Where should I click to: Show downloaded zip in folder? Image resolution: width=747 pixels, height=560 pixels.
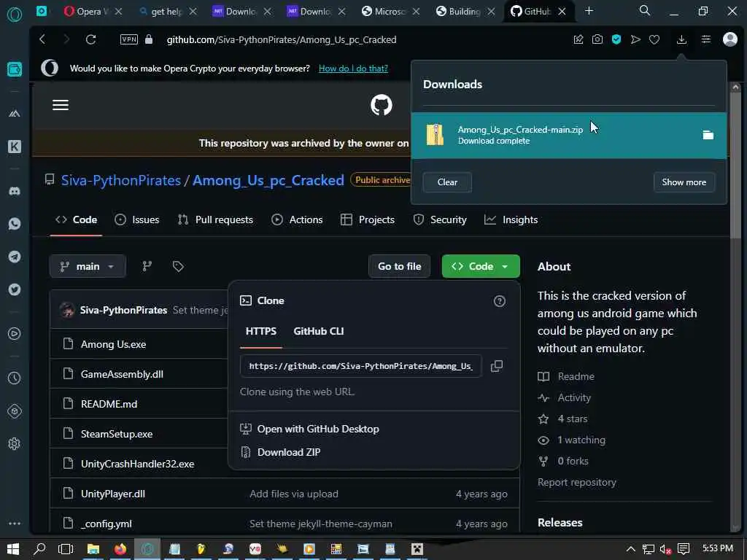[x=708, y=135]
